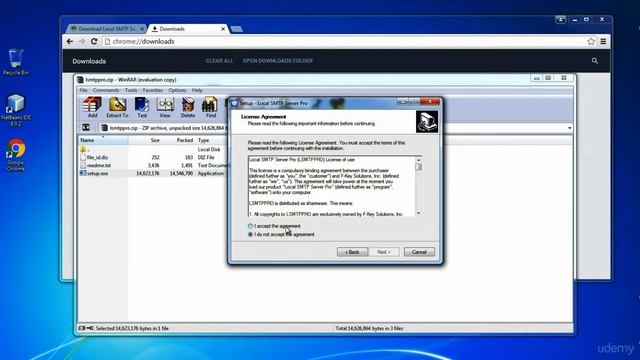The width and height of the screenshot is (640, 360).
Task: Open Chrome's hamburger menu
Action: click(603, 41)
